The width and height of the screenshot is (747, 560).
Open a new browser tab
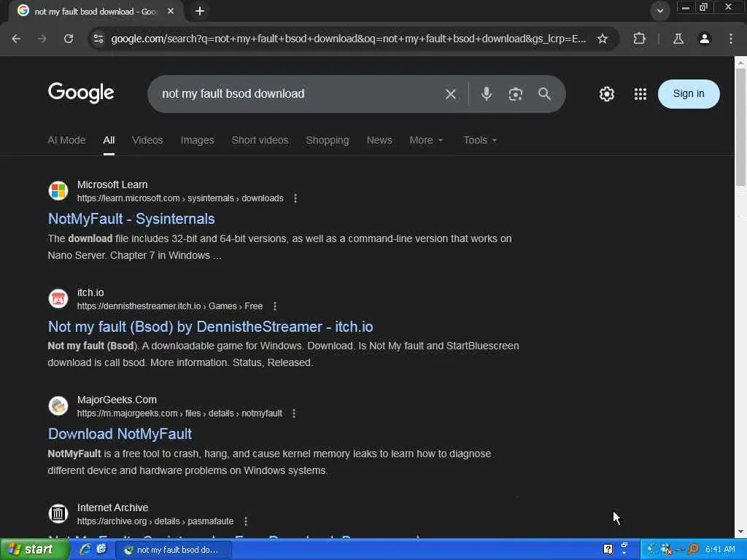[x=200, y=11]
